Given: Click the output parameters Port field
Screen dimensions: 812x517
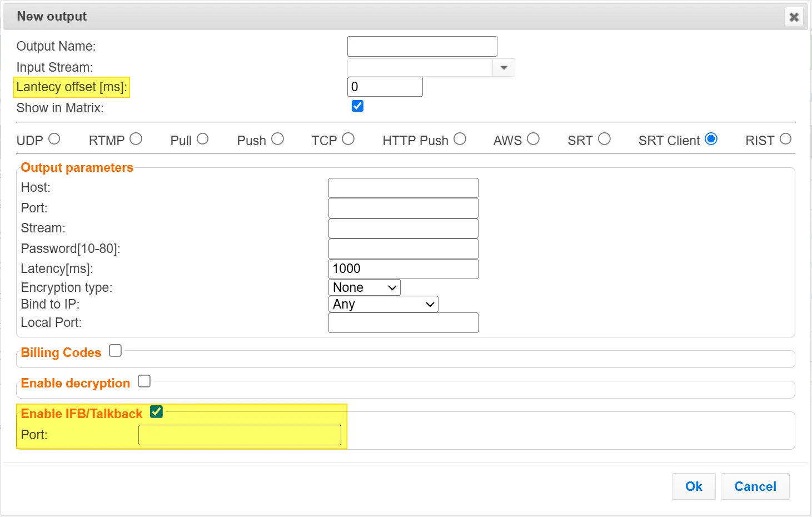Looking at the screenshot, I should point(403,208).
